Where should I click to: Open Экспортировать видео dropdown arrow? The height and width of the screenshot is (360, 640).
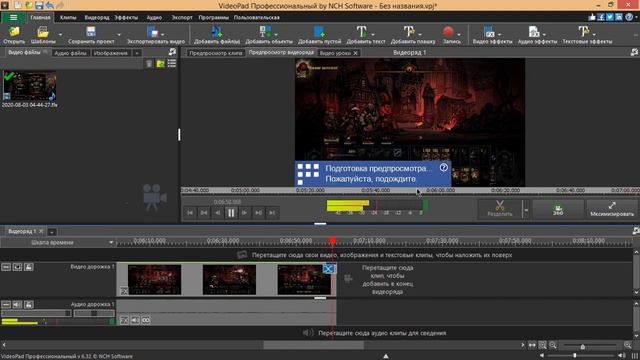click(x=162, y=34)
